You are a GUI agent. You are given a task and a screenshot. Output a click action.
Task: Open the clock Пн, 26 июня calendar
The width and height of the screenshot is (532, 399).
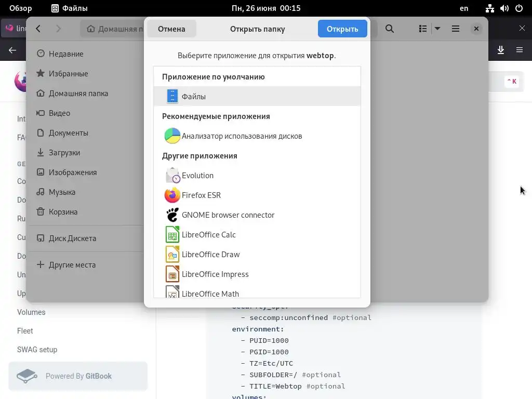[266, 8]
